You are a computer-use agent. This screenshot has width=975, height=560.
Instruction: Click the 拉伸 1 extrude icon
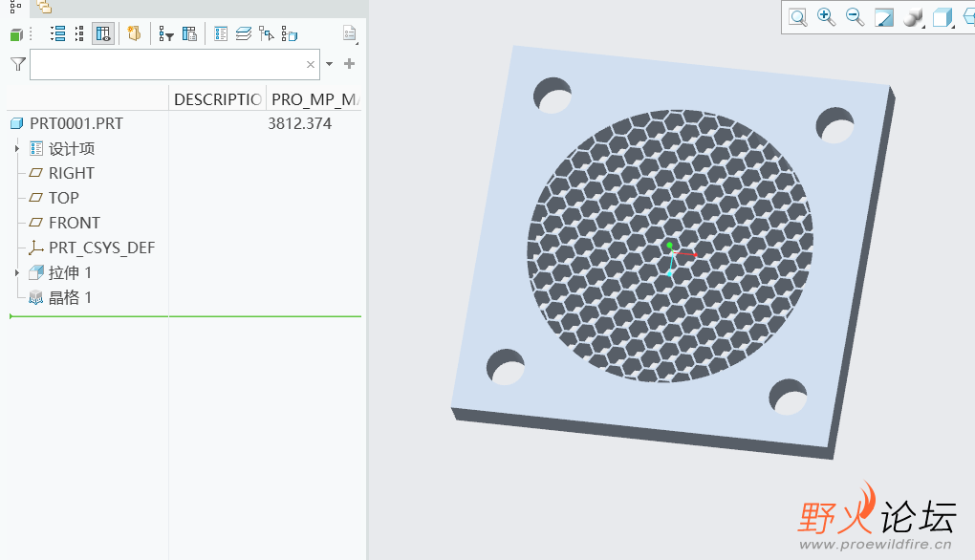tap(36, 272)
